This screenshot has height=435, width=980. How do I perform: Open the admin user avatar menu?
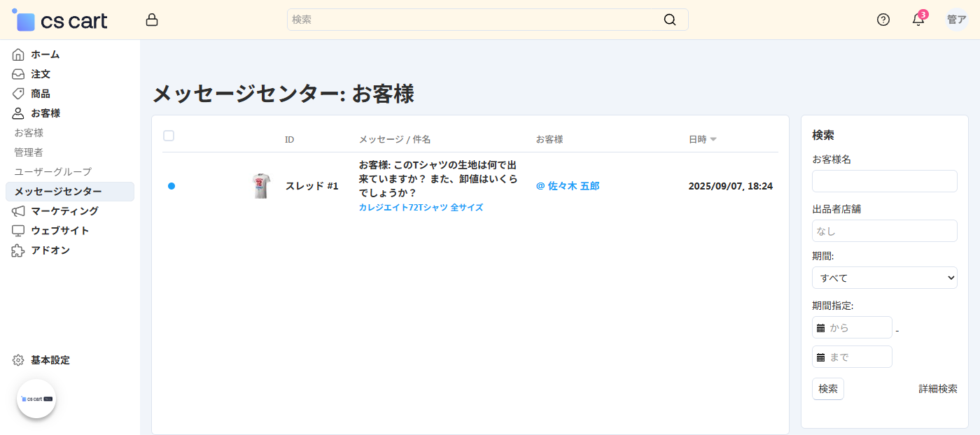[957, 20]
